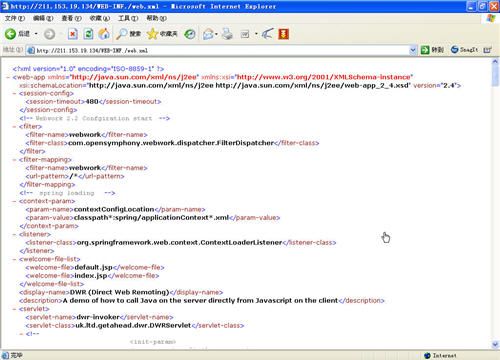Screen dimensions: 500x360
Task: Refresh the page with the green arrows icon
Action: coord(88,34)
